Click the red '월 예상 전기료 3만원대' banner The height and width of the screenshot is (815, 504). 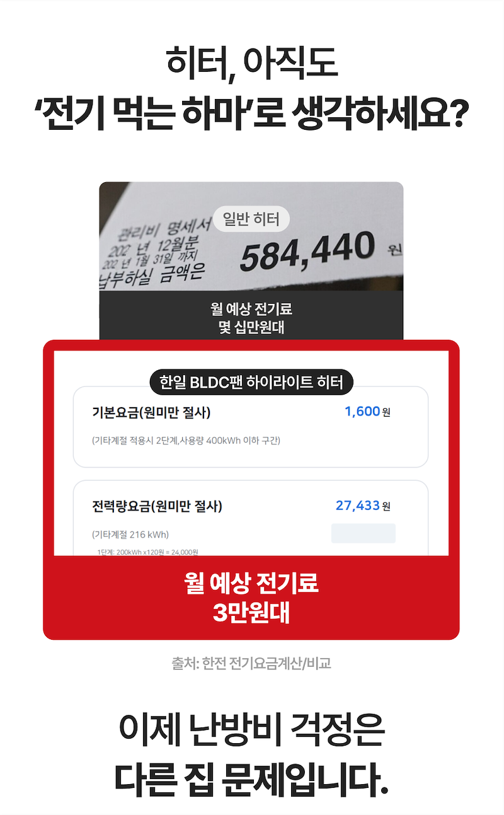[x=251, y=598]
